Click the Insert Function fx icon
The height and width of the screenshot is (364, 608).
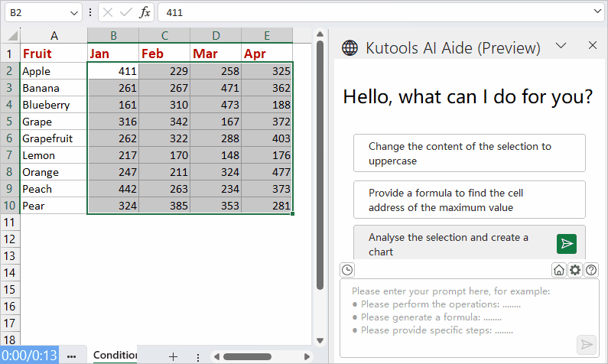click(x=145, y=13)
